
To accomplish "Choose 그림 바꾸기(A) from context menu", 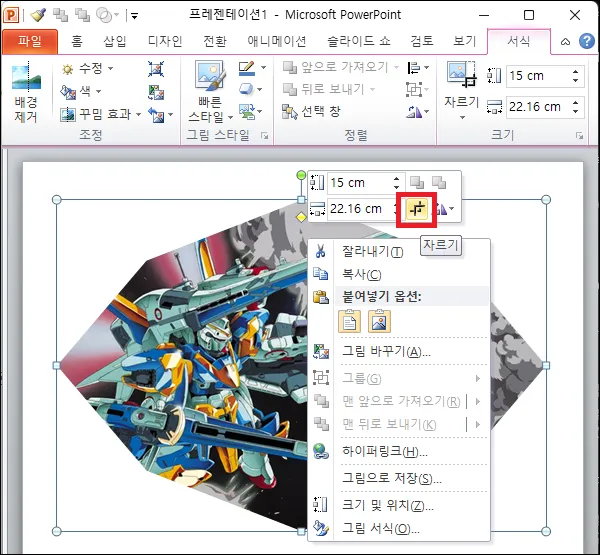I will point(399,351).
